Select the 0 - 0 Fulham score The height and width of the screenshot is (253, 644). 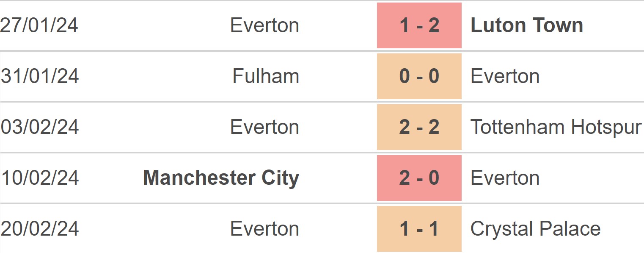(419, 76)
